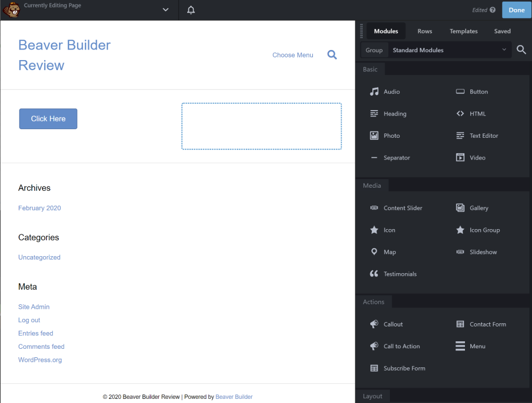Select the Text Editor module icon
This screenshot has height=403, width=532.
pos(460,136)
